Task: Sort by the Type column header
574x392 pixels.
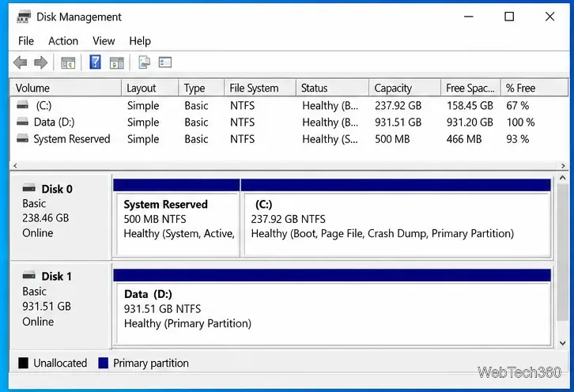Action: click(202, 88)
